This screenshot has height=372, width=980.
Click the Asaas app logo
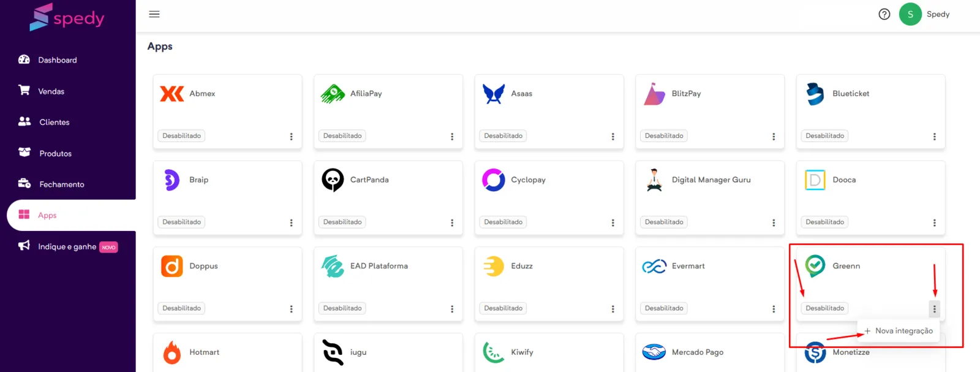[x=494, y=94]
